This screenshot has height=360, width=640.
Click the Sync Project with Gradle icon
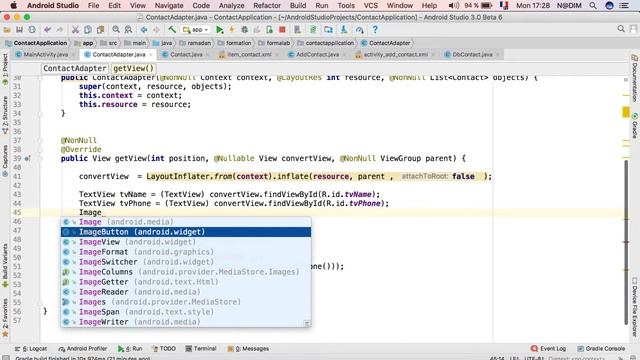(313, 30)
